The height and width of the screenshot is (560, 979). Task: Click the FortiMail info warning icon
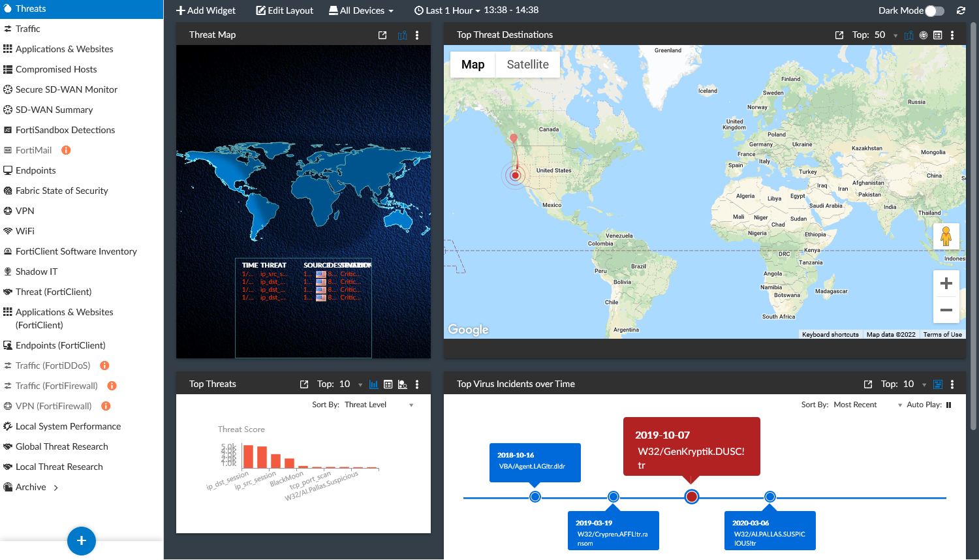tap(66, 150)
